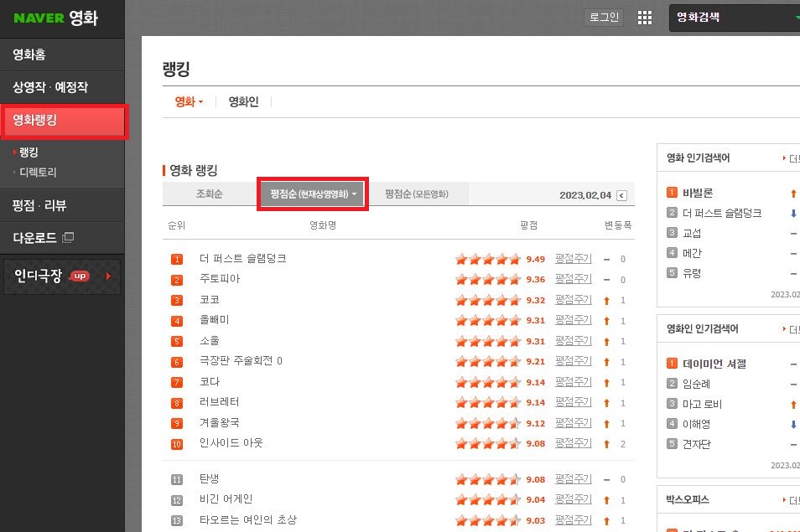Click the star rating of 코코

(488, 300)
